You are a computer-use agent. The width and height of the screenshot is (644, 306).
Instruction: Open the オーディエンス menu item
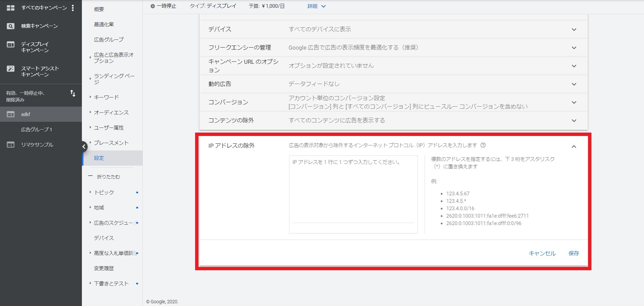[x=111, y=112]
